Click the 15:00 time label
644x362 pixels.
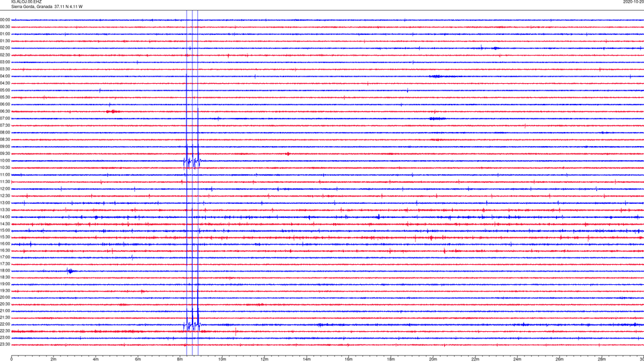coord(5,231)
